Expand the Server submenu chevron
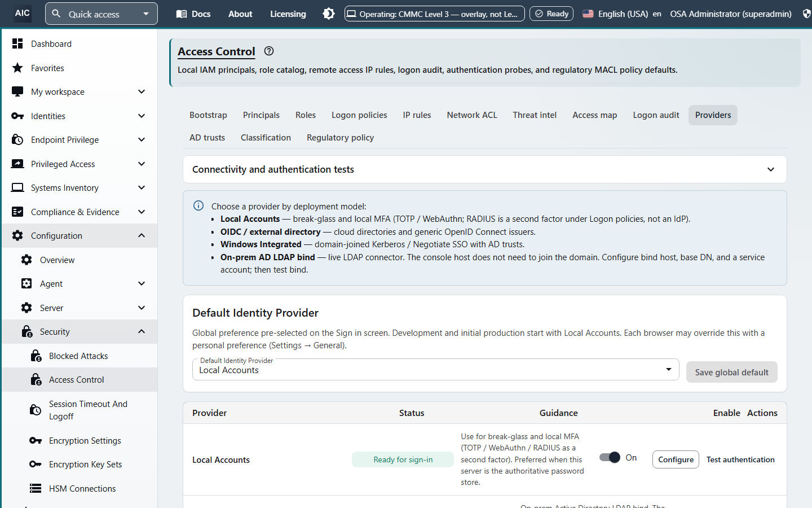The width and height of the screenshot is (812, 508). click(x=142, y=308)
